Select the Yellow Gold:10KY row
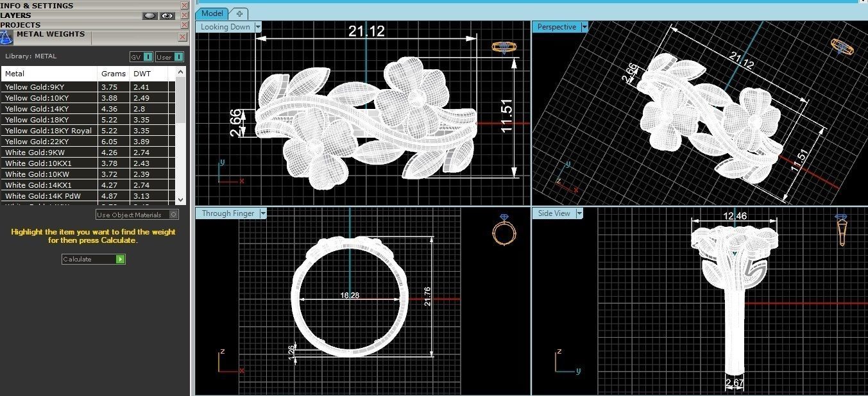The width and height of the screenshot is (868, 396). [x=88, y=98]
